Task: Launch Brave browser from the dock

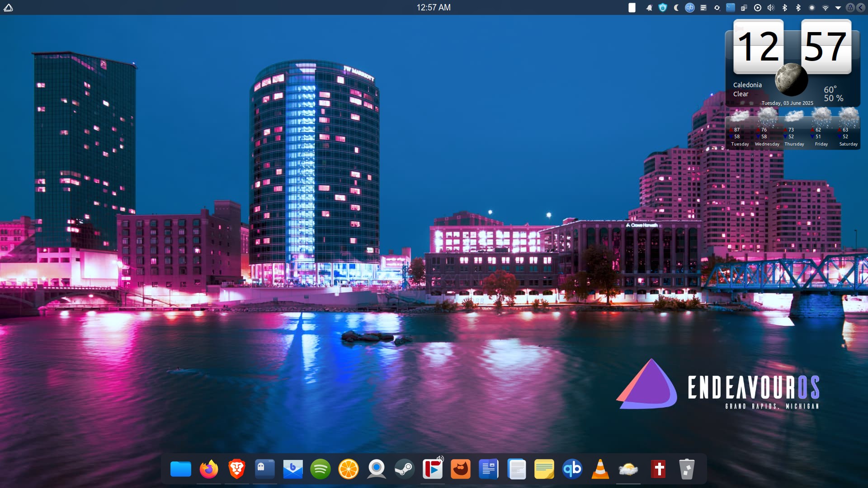Action: click(x=237, y=469)
